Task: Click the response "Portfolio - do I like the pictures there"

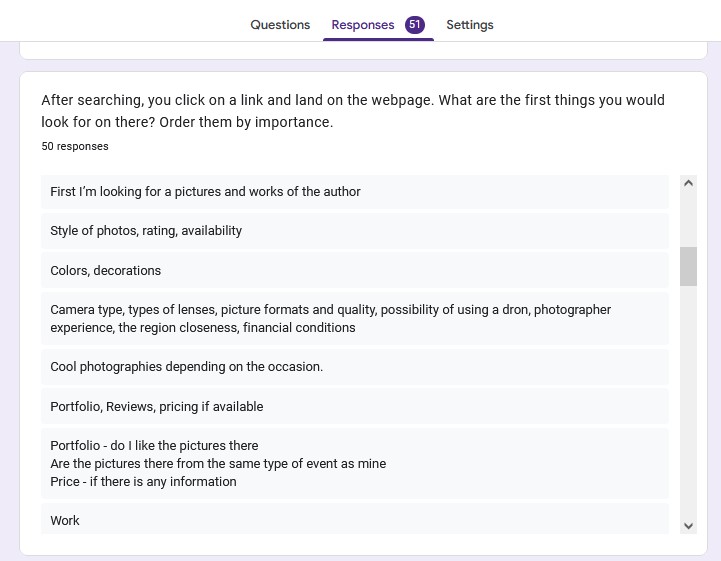Action: click(155, 446)
